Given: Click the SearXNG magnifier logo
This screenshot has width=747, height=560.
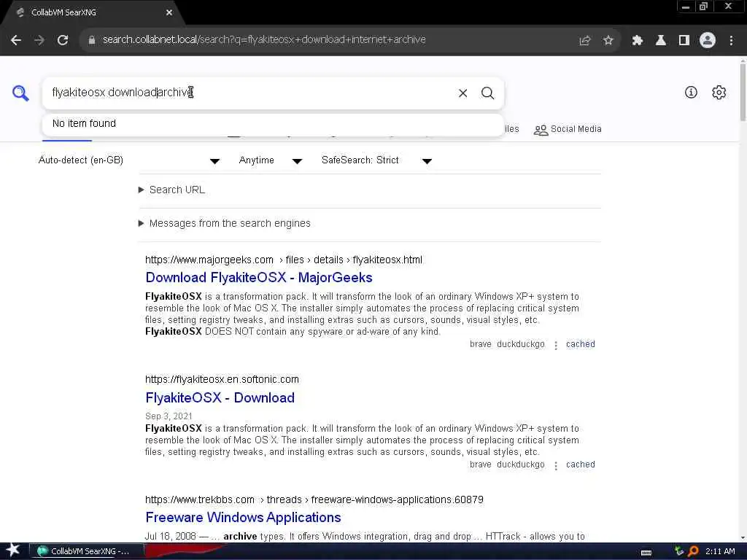Looking at the screenshot, I should pyautogui.click(x=20, y=93).
